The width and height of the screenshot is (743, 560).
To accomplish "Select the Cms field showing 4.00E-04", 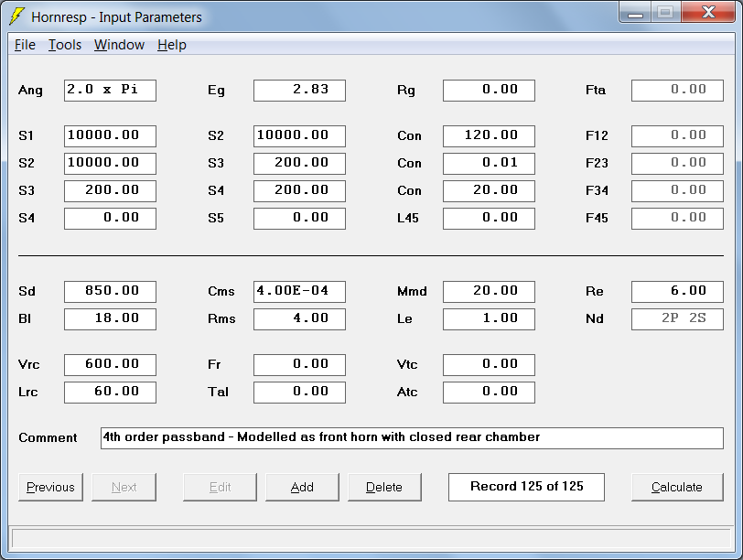I will (299, 291).
